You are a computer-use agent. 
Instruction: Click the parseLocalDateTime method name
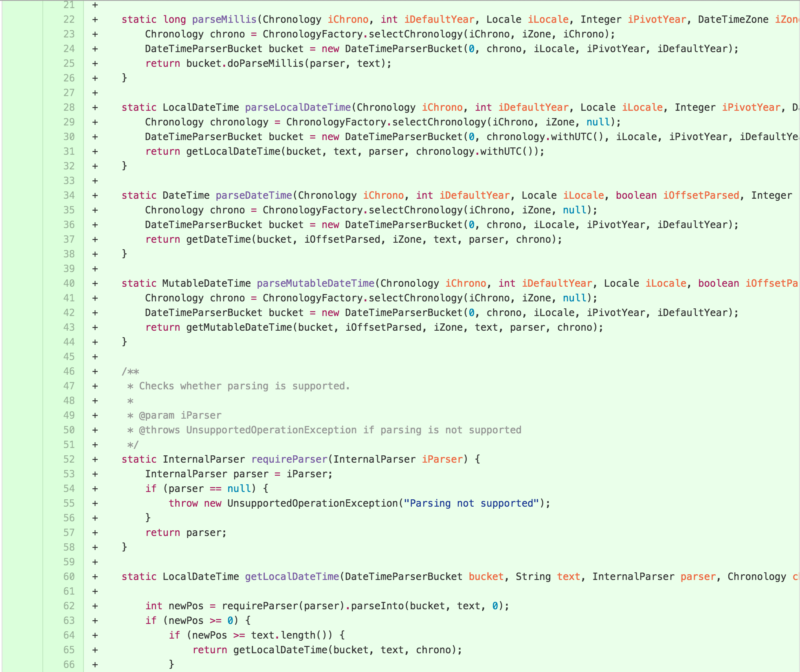click(298, 108)
